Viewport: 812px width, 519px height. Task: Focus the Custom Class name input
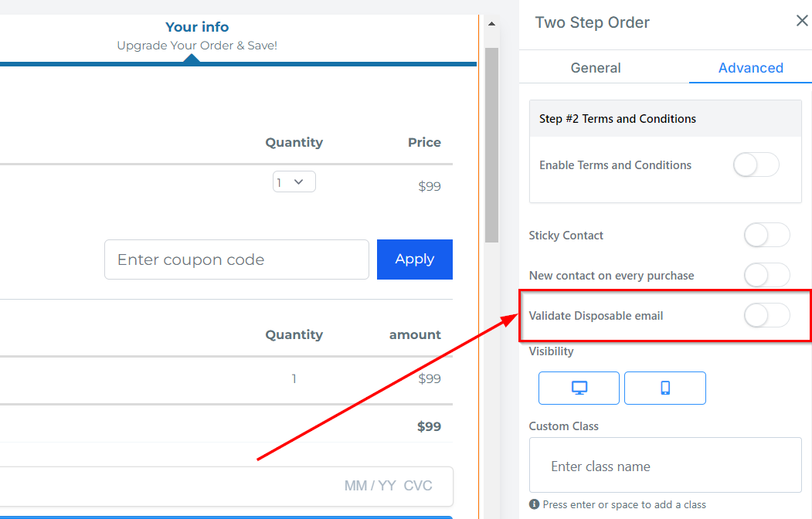pyautogui.click(x=665, y=466)
